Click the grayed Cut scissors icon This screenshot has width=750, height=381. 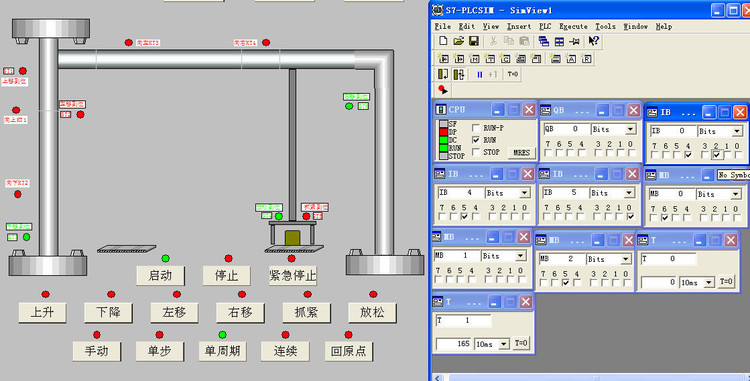point(493,41)
